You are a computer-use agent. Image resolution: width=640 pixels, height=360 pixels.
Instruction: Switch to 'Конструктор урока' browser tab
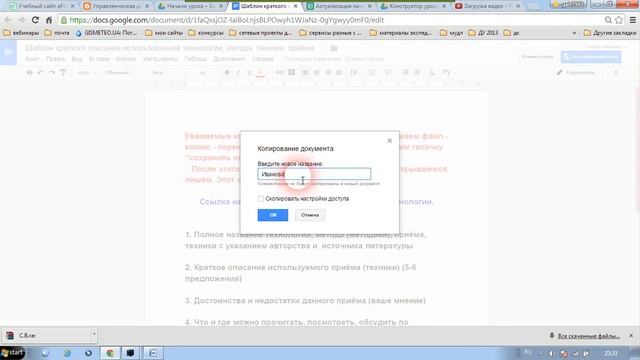click(x=412, y=6)
